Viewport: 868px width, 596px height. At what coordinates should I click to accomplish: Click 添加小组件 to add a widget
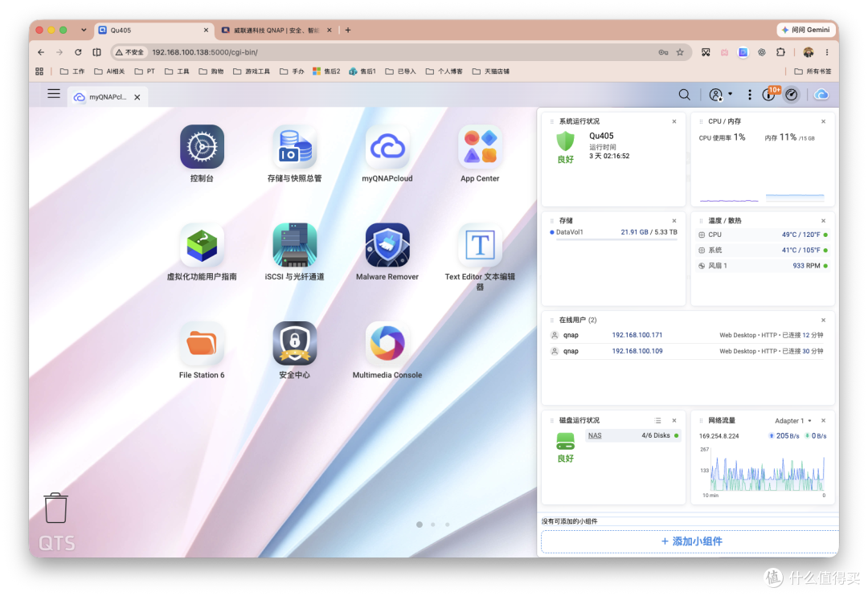tap(690, 541)
